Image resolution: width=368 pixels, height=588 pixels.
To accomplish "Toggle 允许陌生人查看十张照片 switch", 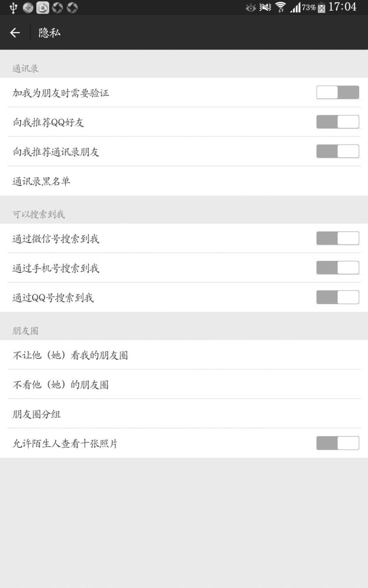I will pyautogui.click(x=338, y=443).
